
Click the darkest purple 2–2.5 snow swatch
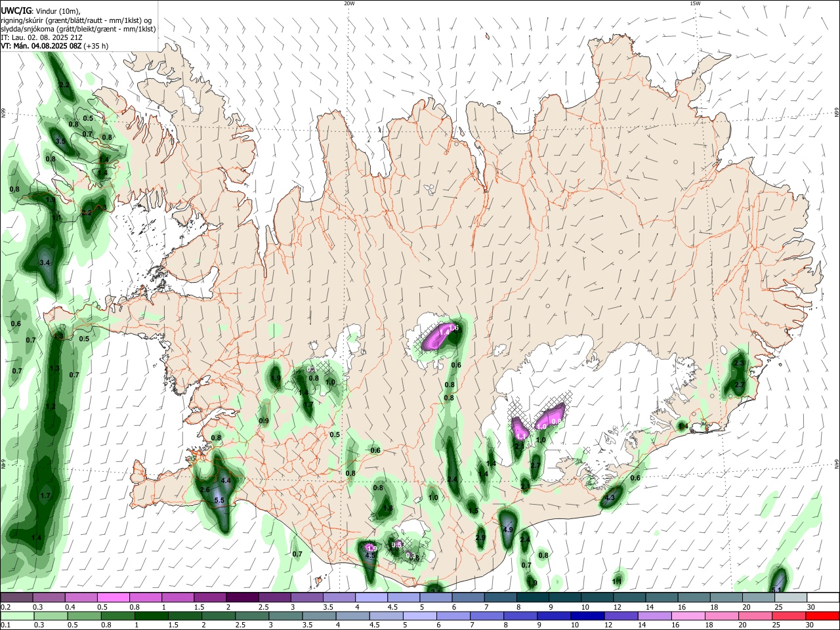pos(241,598)
